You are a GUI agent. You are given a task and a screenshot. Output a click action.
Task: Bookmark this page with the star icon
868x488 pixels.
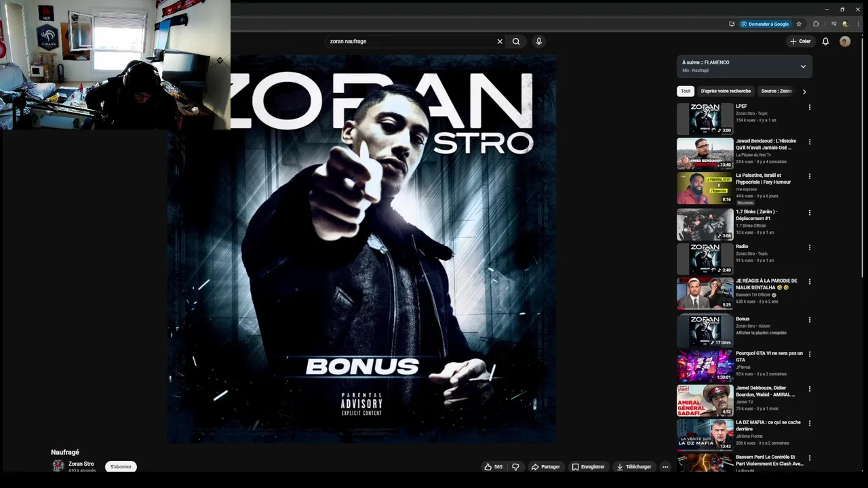(799, 24)
